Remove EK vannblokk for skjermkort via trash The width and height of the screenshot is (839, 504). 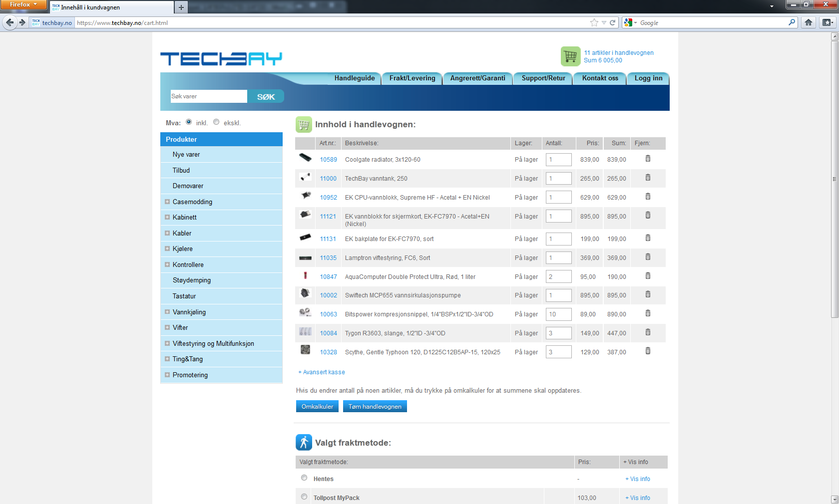pos(648,216)
